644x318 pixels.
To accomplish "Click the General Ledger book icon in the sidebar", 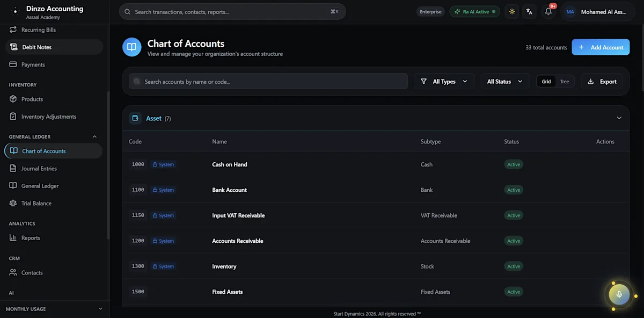I will point(13,186).
